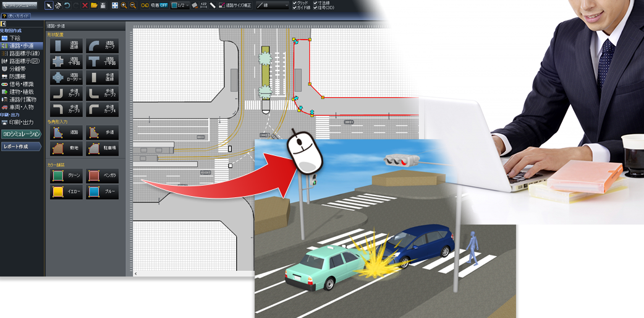This screenshot has height=318, width=644.
Task: Toggle the ガイド線 guide line checkbox
Action: click(x=295, y=7)
